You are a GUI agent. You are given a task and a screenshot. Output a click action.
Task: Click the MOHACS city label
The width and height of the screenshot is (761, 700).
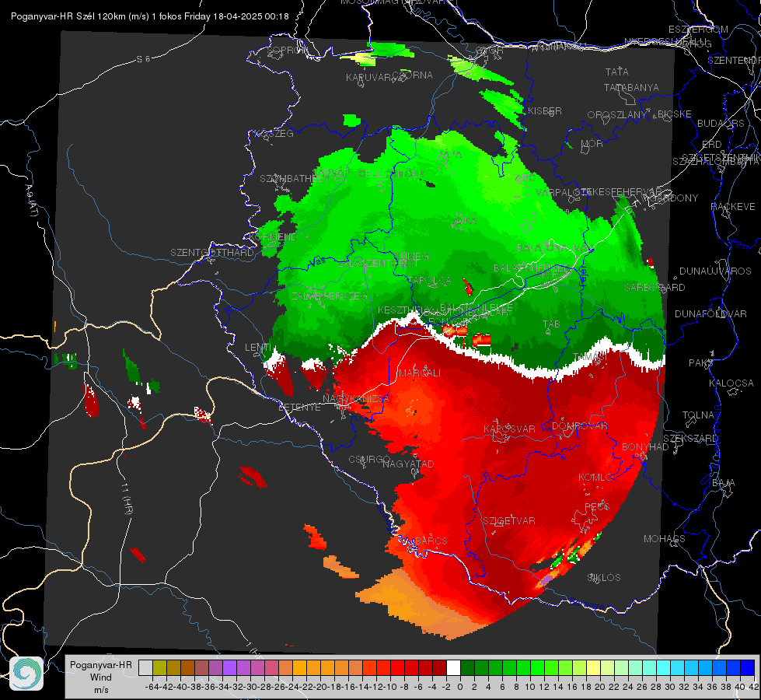pyautogui.click(x=664, y=539)
